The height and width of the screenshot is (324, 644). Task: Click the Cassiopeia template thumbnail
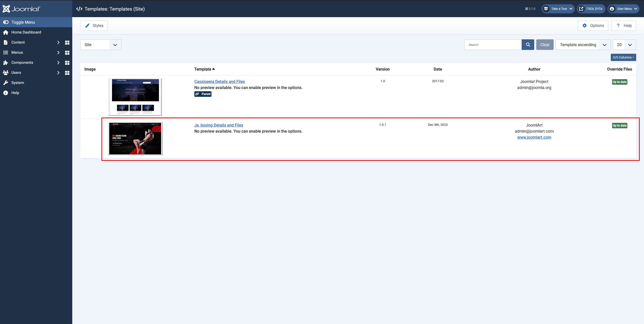(x=135, y=97)
